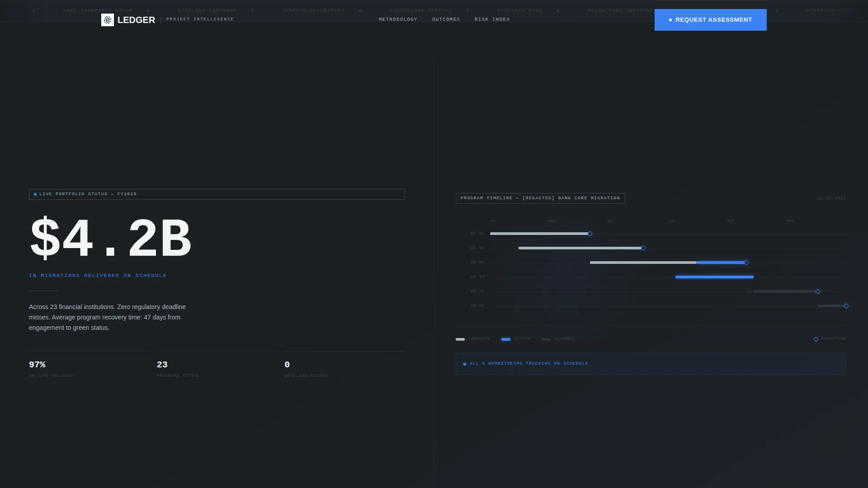Image resolution: width=868 pixels, height=488 pixels.
Task: Click the WS-03 row label
Action: pos(477,263)
